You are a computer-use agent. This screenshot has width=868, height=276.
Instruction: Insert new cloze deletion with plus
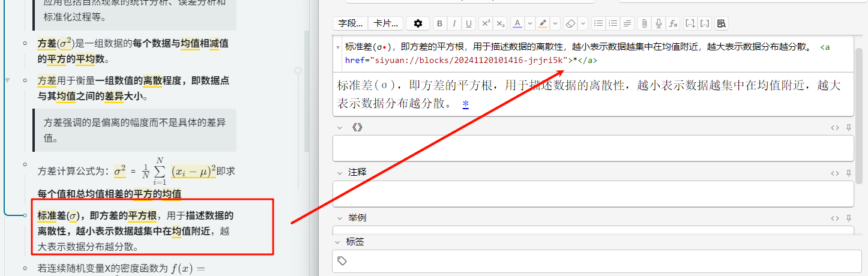(x=690, y=23)
